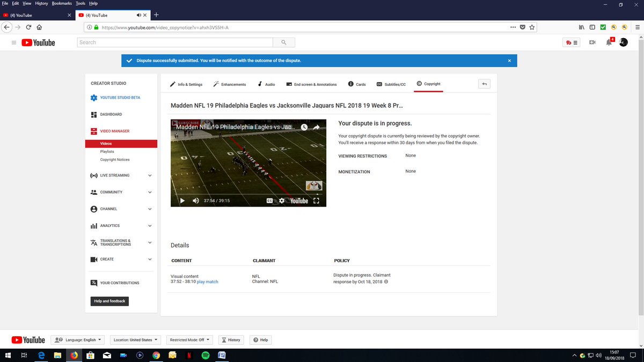Open the account avatar menu
This screenshot has width=644, height=362.
(623, 42)
